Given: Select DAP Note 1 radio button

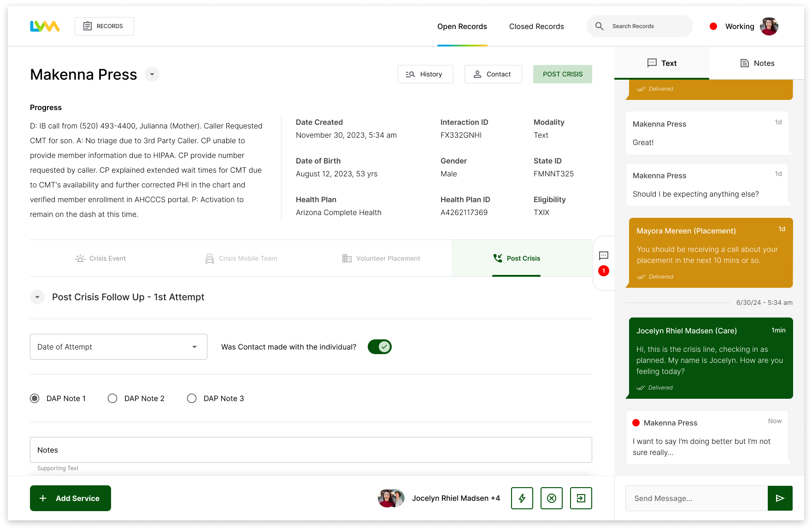Looking at the screenshot, I should pyautogui.click(x=35, y=398).
